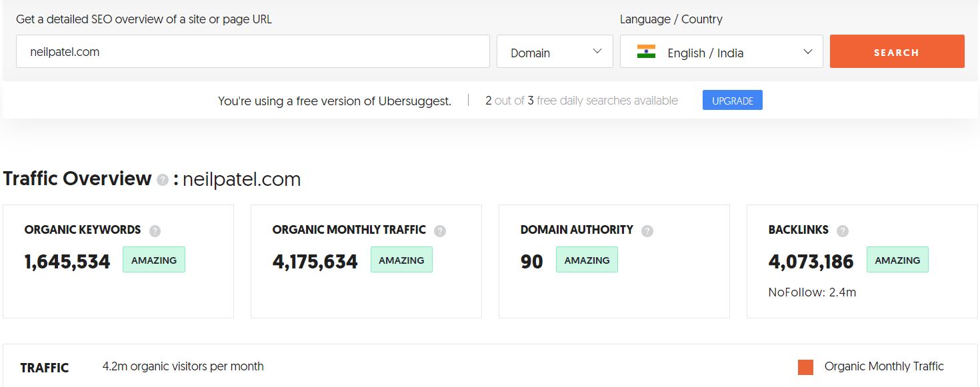Click the Domain Authority help icon
The width and height of the screenshot is (980, 387).
[x=647, y=231]
